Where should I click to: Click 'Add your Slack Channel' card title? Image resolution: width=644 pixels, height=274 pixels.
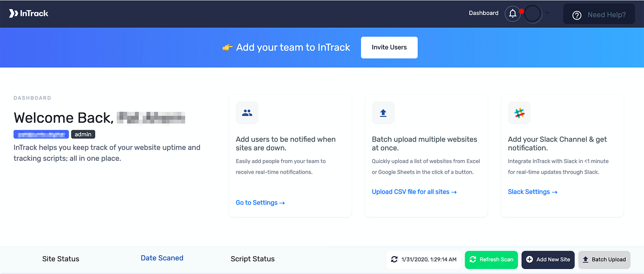(558, 143)
